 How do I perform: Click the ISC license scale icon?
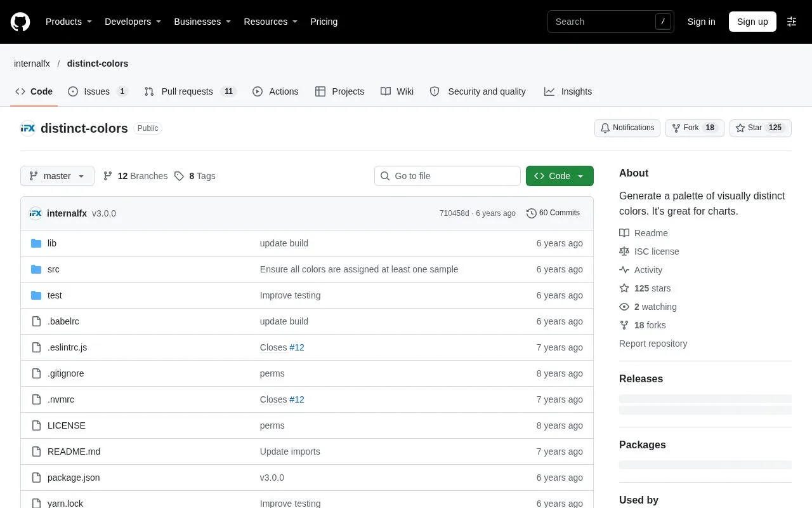tap(624, 251)
